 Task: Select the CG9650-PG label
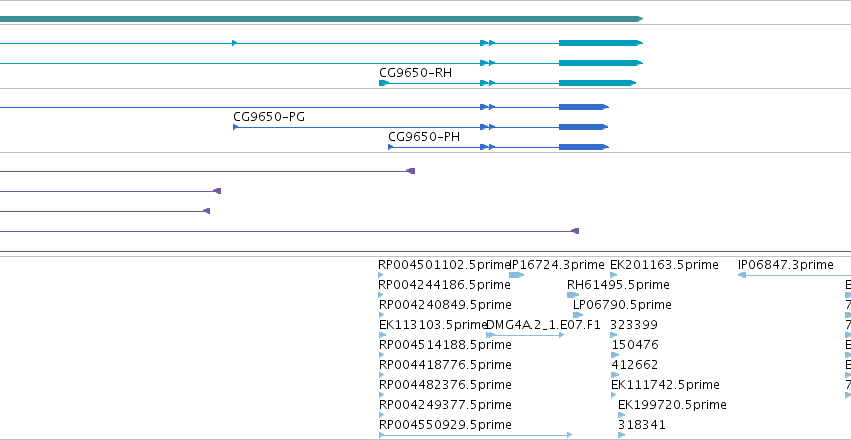(269, 117)
